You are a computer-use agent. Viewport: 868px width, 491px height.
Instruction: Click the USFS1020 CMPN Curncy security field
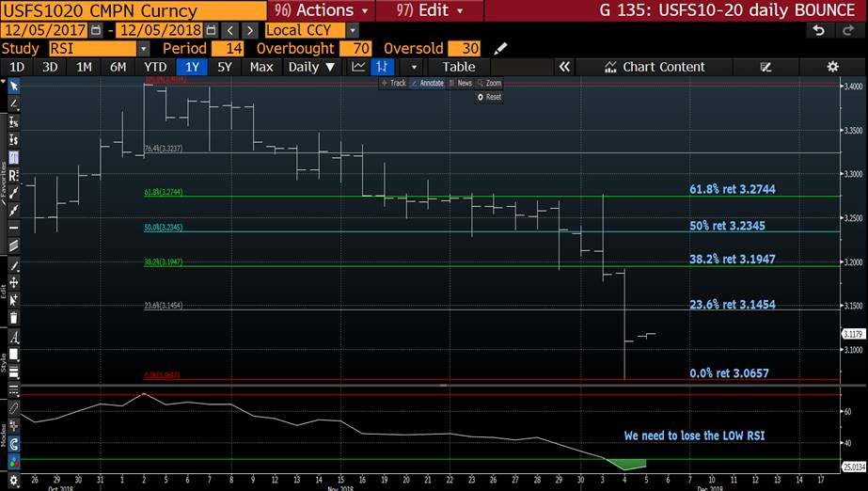coord(133,10)
